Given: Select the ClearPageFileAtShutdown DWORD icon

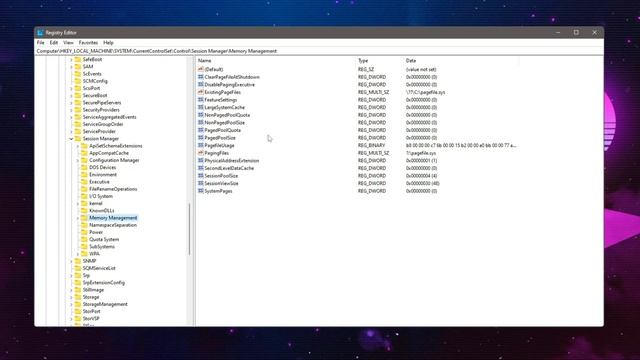Looking at the screenshot, I should [200, 77].
